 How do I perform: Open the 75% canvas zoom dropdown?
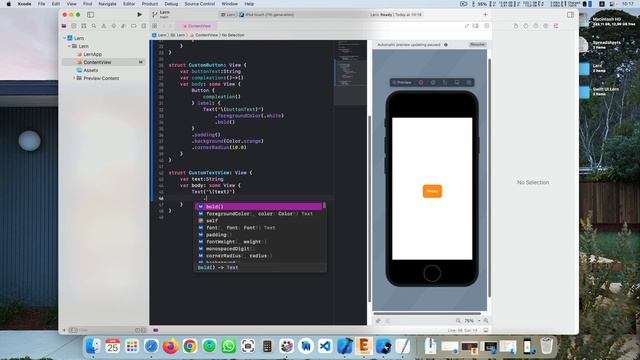[472, 321]
